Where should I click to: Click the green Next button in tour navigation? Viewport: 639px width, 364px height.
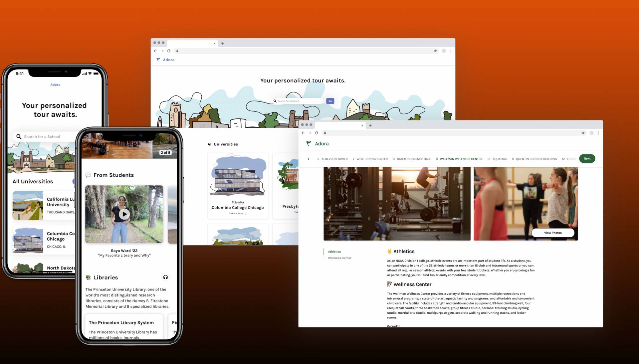point(587,158)
